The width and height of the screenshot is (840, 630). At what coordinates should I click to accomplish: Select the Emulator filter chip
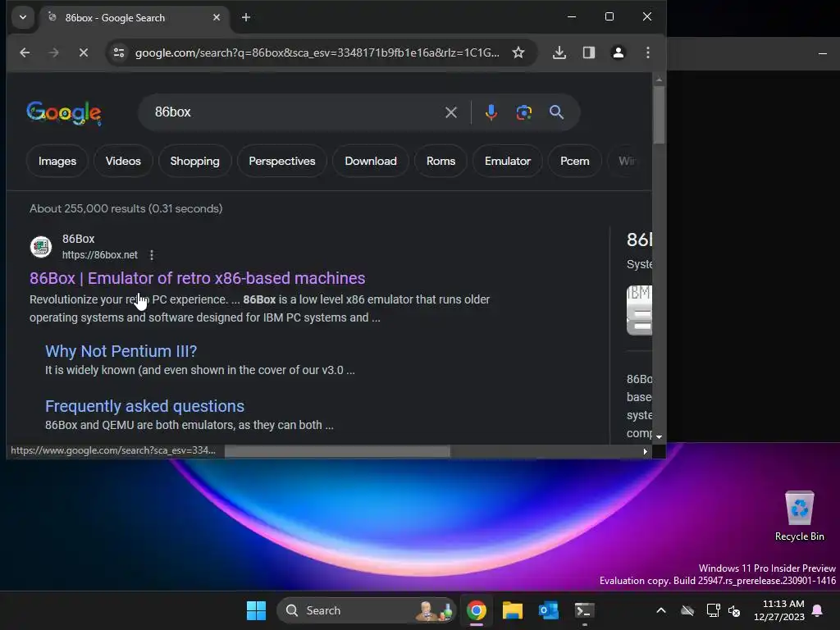point(507,161)
